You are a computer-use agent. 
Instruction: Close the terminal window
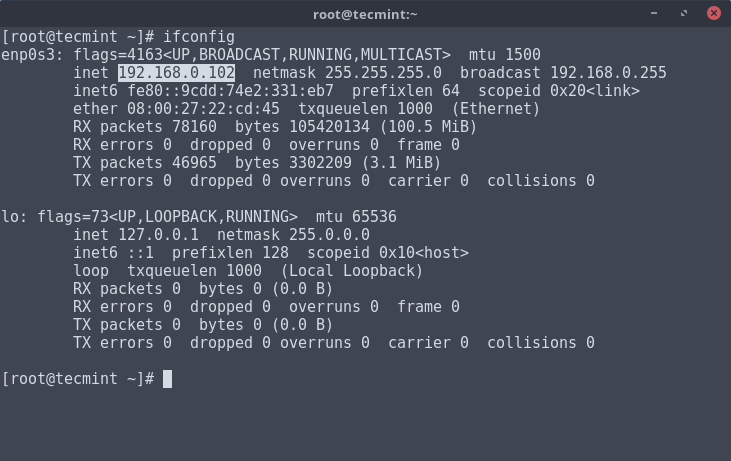713,13
